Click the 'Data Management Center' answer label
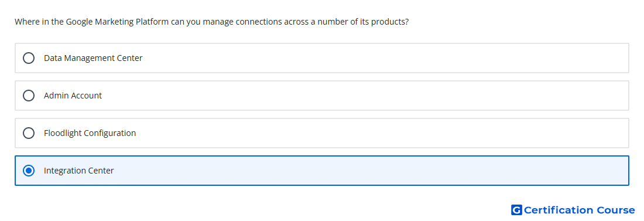This screenshot has width=644, height=221. coord(93,58)
